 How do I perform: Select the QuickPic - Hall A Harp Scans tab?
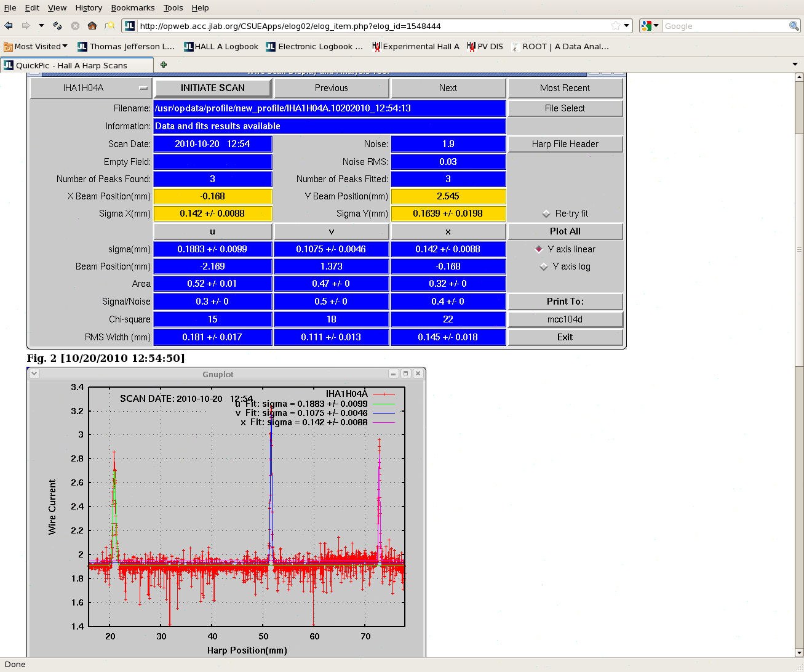77,65
